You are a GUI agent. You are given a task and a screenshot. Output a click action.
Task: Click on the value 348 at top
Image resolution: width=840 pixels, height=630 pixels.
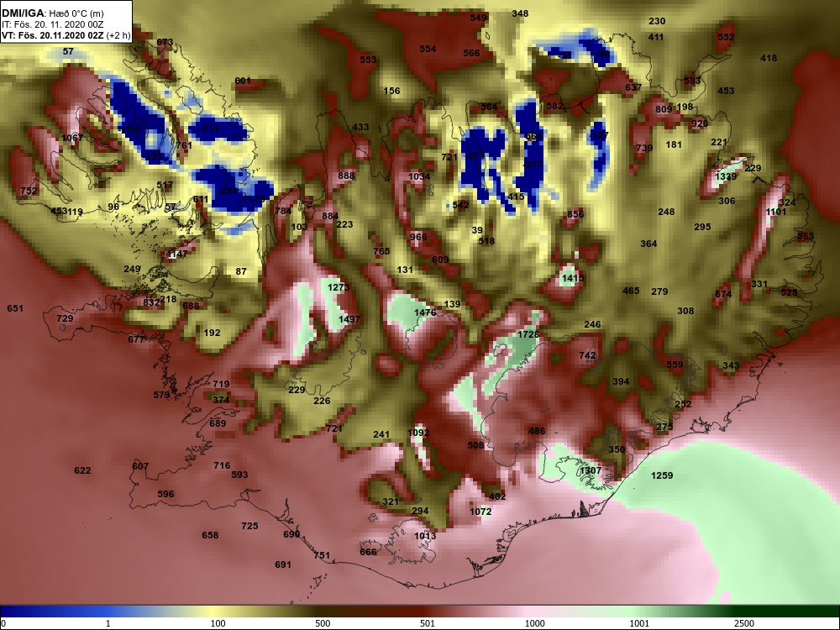click(520, 13)
